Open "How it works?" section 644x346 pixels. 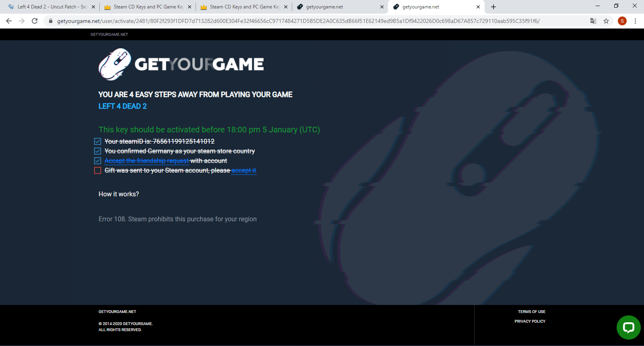click(x=119, y=194)
